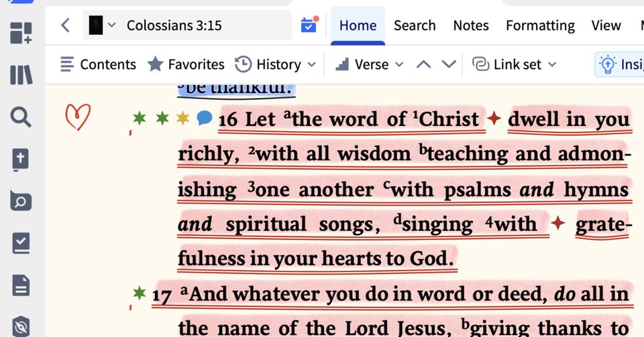This screenshot has width=644, height=337.
Task: Click the second green star on verse 16
Action: coord(162,118)
